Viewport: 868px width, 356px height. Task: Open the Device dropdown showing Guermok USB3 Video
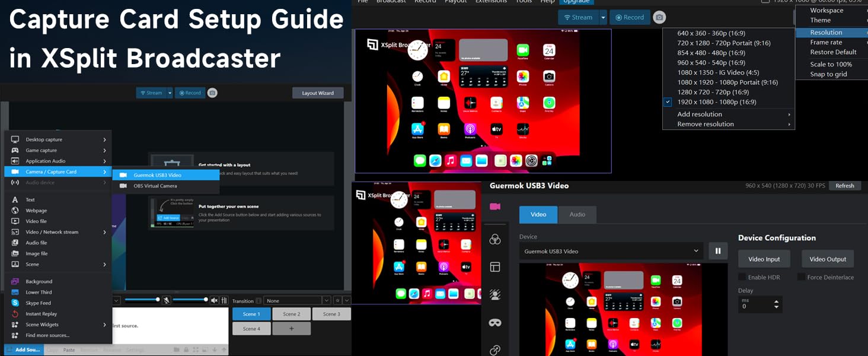click(x=611, y=251)
